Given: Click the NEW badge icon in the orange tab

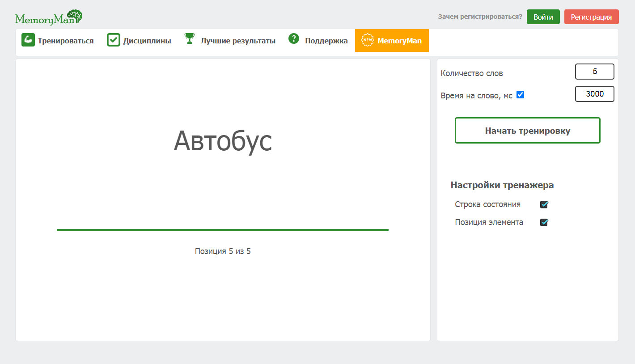Looking at the screenshot, I should 368,40.
